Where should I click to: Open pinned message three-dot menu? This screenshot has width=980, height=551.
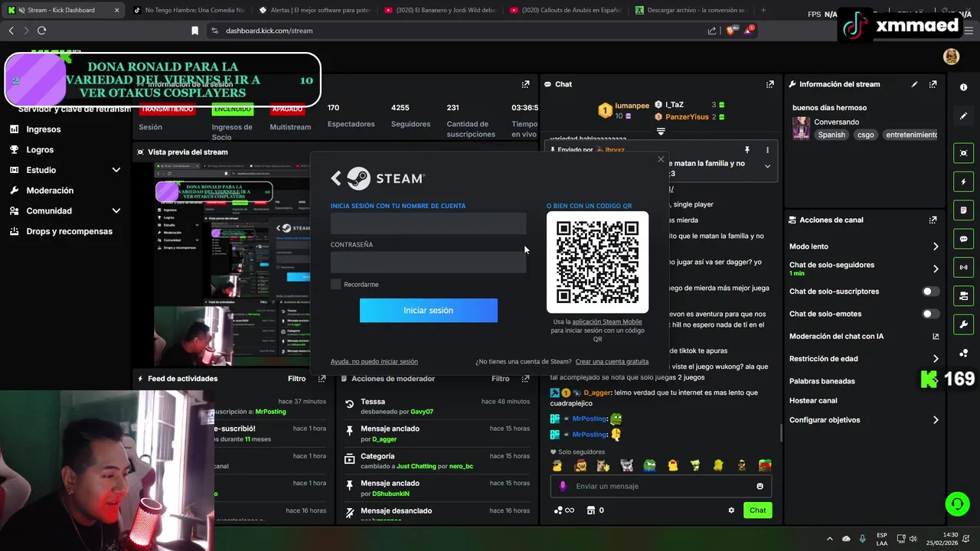767,150
